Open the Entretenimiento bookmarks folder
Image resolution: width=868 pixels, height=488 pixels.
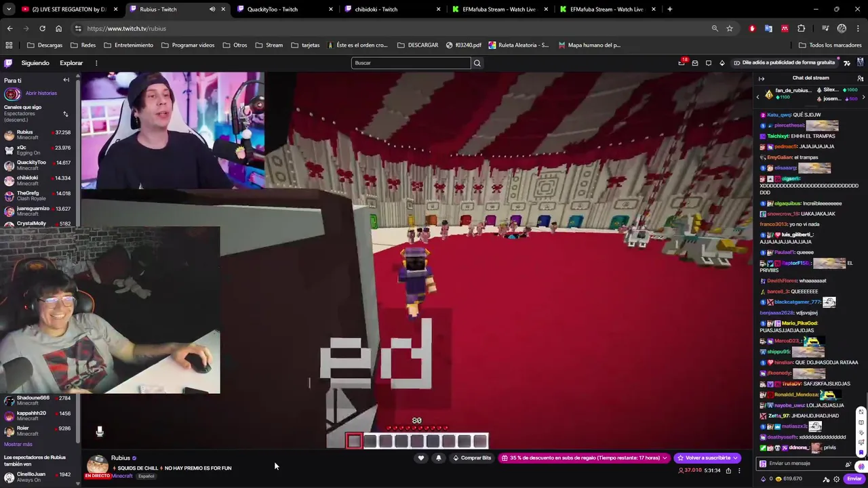pyautogui.click(x=129, y=45)
